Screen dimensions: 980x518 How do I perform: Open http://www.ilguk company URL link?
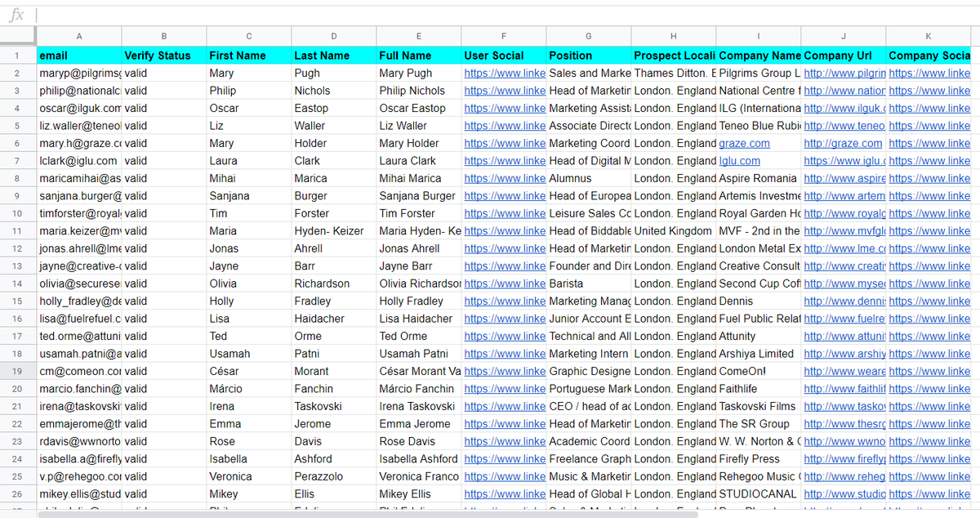pos(844,109)
